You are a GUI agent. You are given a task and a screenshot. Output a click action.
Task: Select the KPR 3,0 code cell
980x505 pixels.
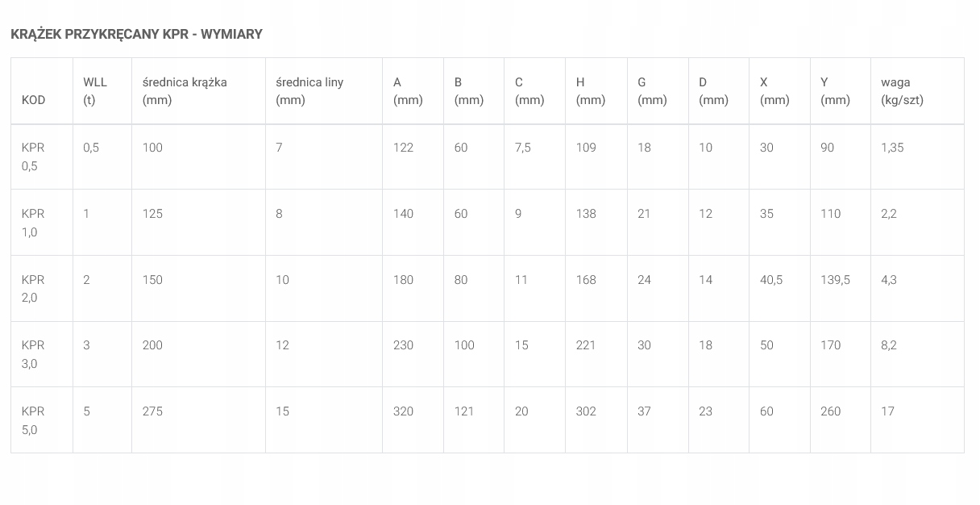33,354
